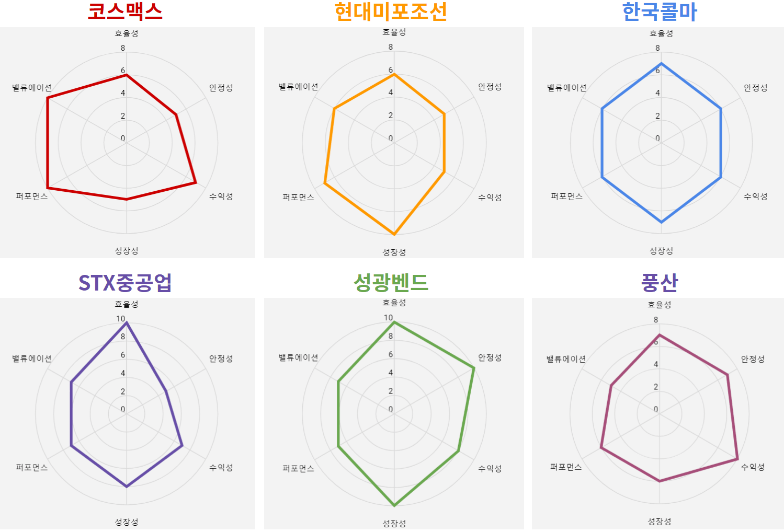Click 수익성 label in 풍산 chart
Viewport: 784px width, 532px height.
point(753,467)
